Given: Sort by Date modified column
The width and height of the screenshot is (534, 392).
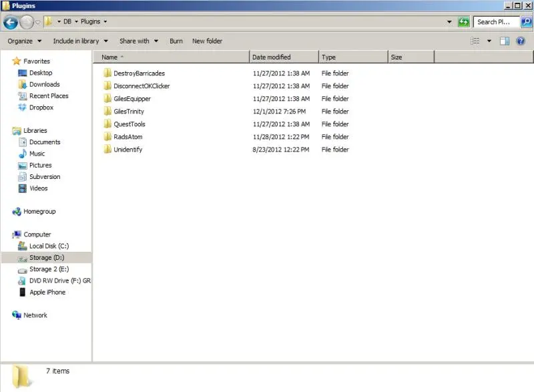Looking at the screenshot, I should click(284, 57).
